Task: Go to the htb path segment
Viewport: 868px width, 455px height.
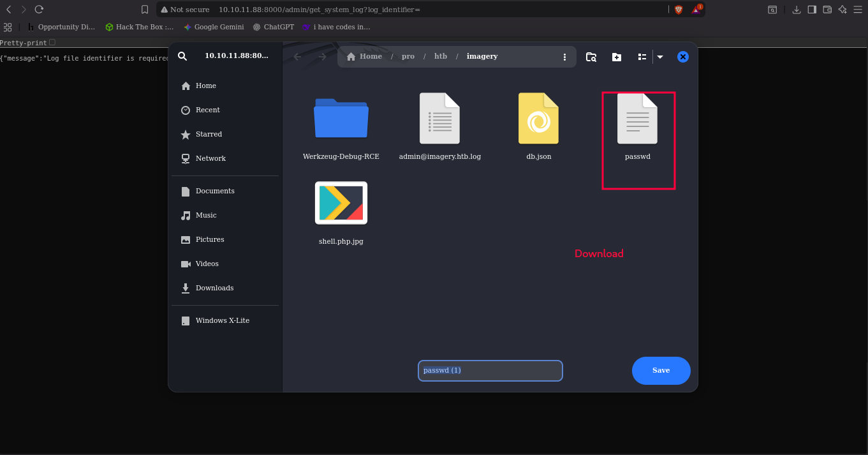Action: (440, 56)
